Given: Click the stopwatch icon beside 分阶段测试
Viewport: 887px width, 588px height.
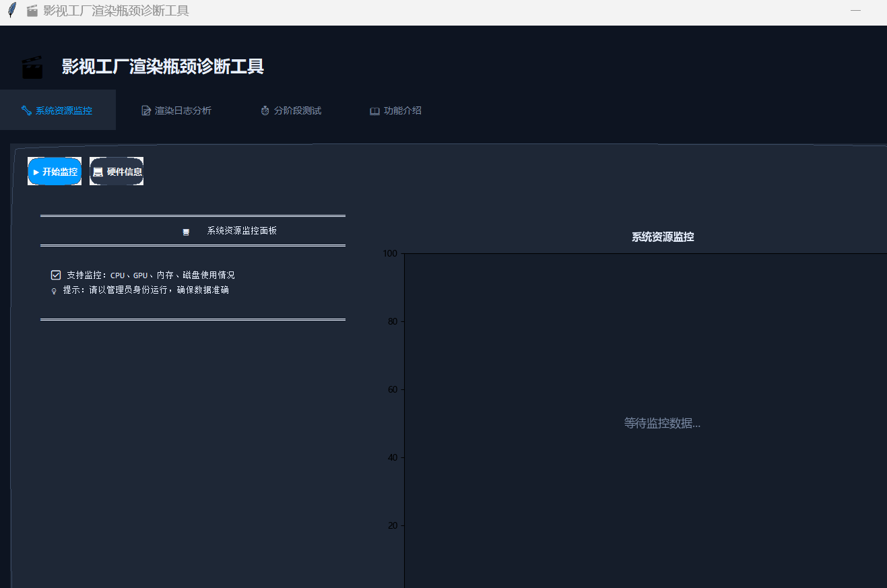Looking at the screenshot, I should [264, 110].
